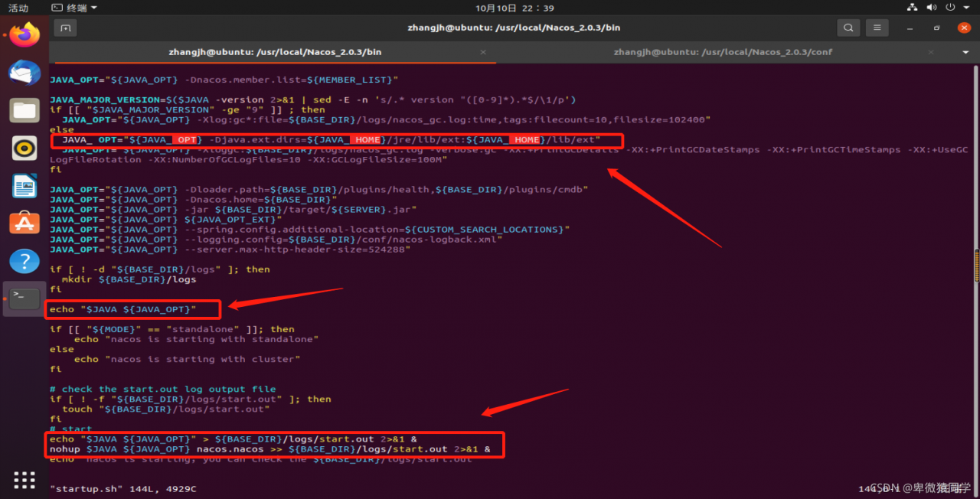
Task: Open the 活动 activities overview
Action: (x=18, y=8)
